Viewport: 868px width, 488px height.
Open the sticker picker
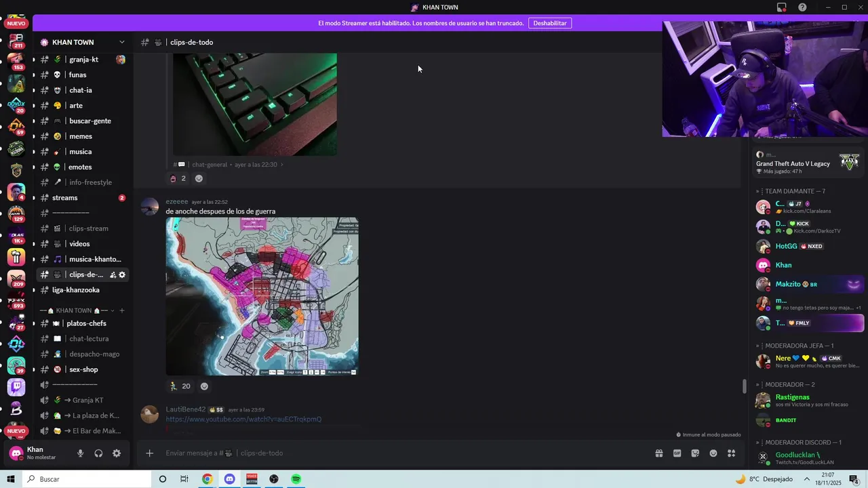pyautogui.click(x=695, y=453)
